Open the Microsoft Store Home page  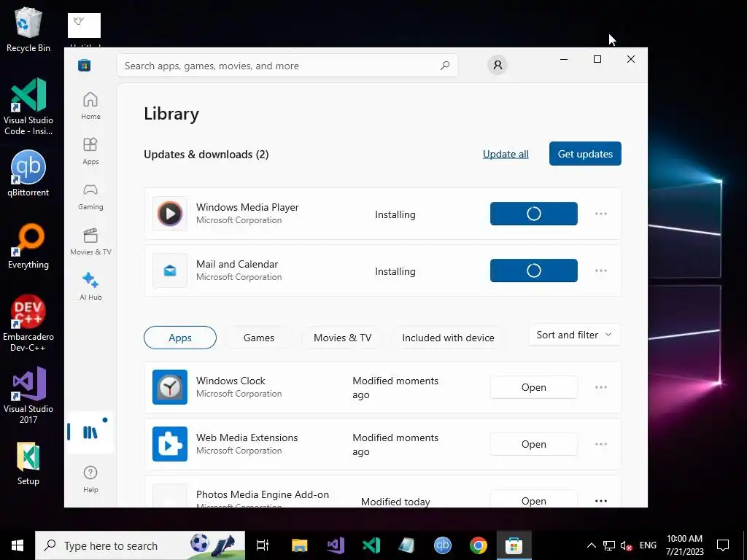click(90, 106)
